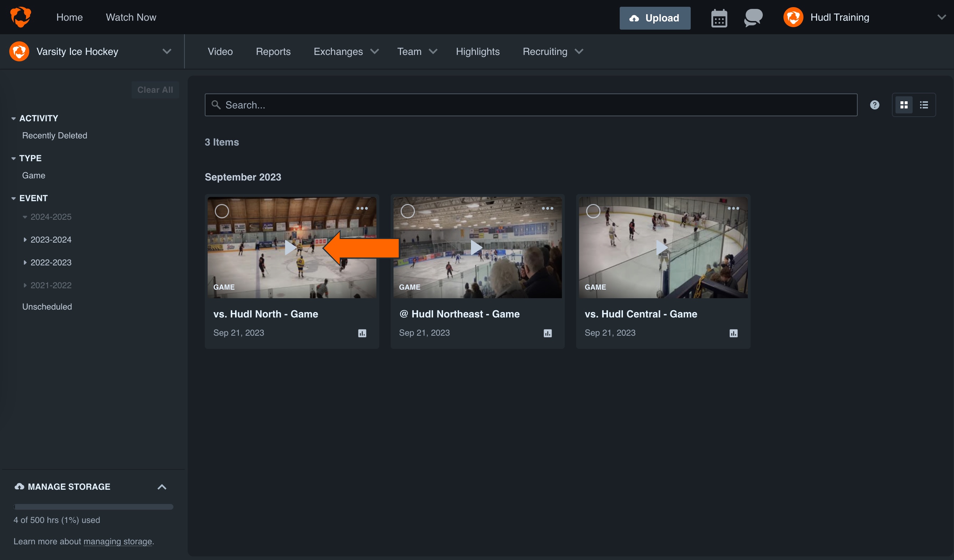Click in the Search field
The height and width of the screenshot is (560, 954).
click(531, 105)
